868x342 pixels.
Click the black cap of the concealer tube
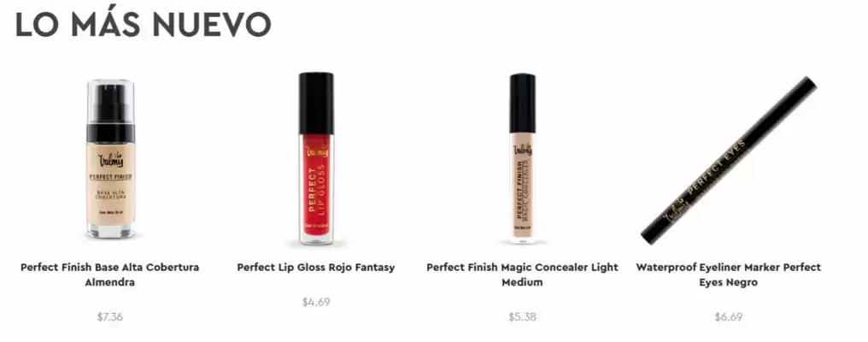click(x=523, y=103)
